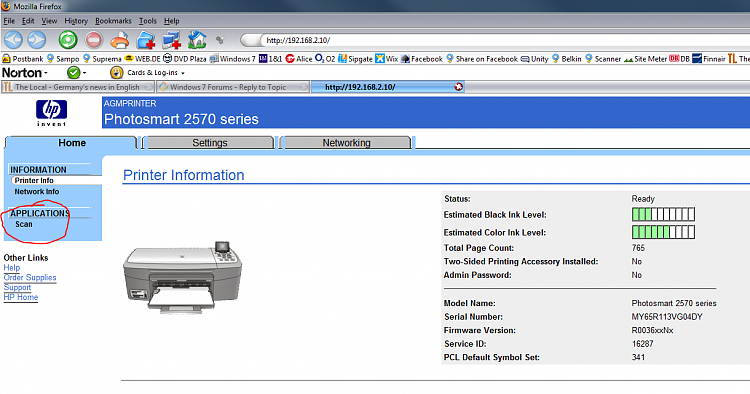750x394 pixels.
Task: Click the address bar URL field
Action: click(497, 40)
